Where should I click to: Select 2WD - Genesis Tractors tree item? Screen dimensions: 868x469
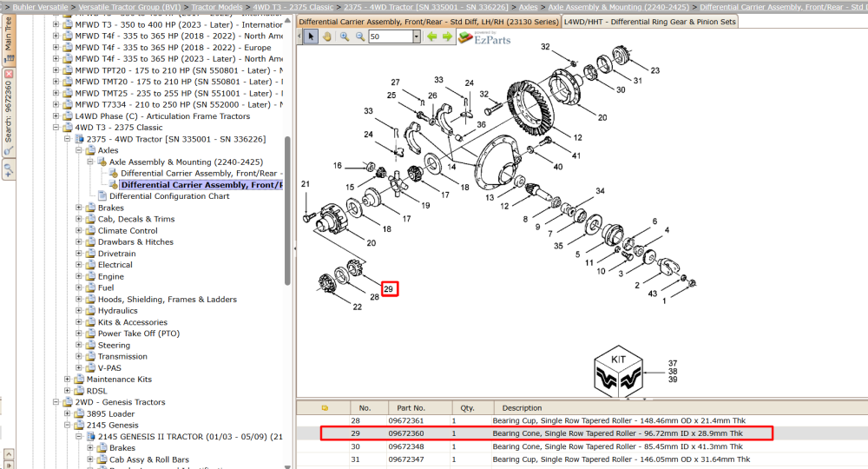click(x=120, y=402)
